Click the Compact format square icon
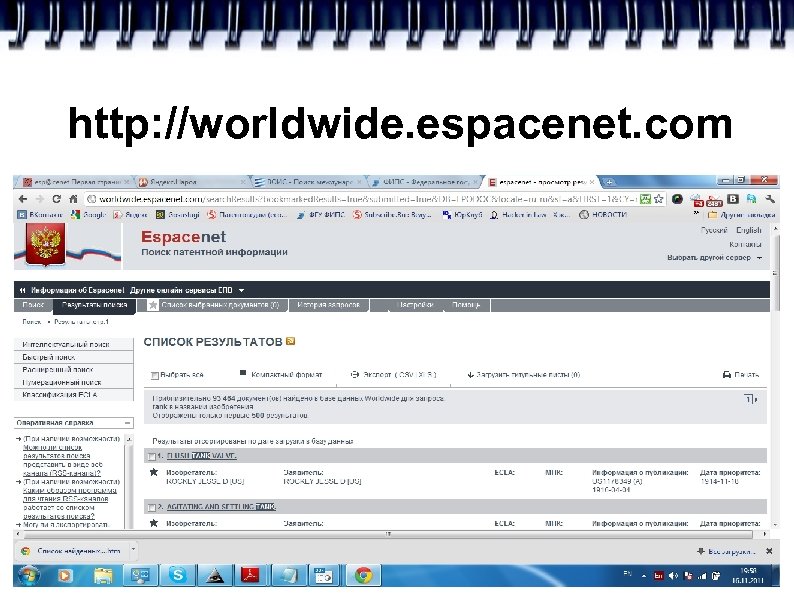 pos(243,373)
